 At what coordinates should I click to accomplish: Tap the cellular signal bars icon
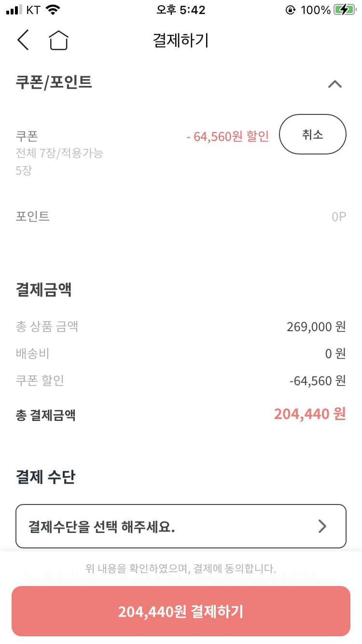tap(14, 10)
